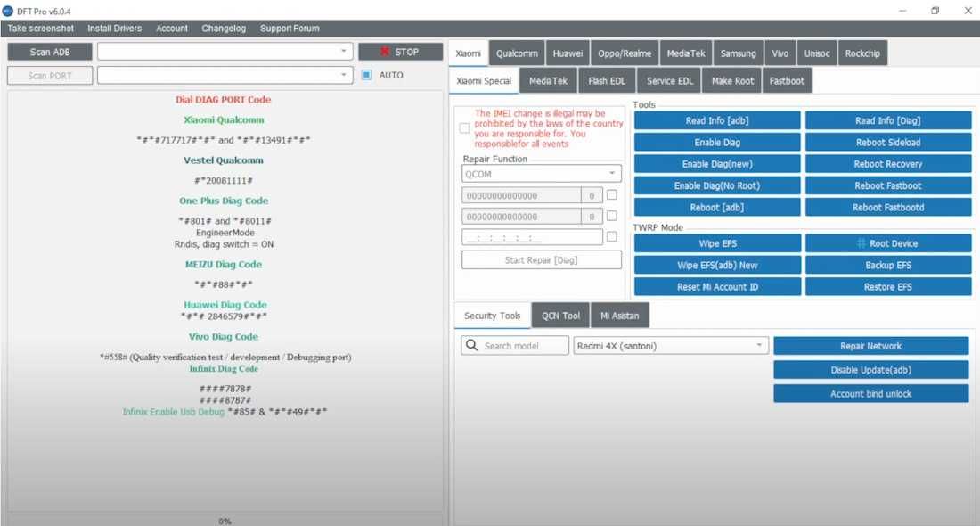
Task: Click the Reboot Sideload button
Action: click(x=888, y=142)
